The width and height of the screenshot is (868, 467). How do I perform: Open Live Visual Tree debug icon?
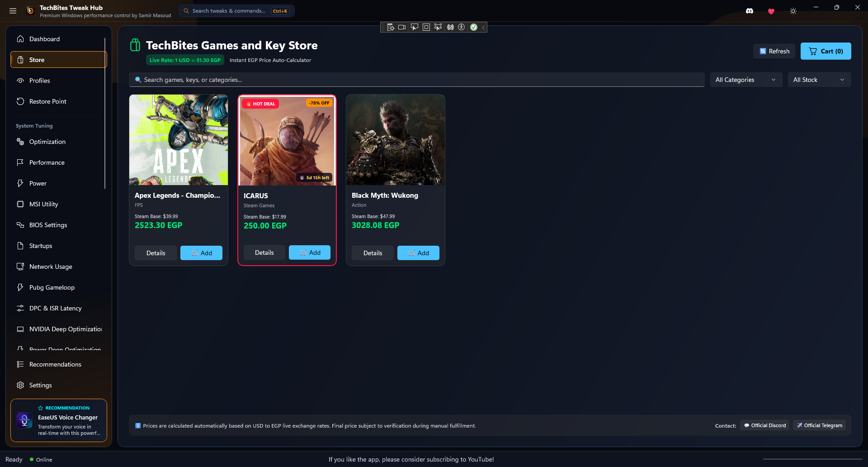[x=391, y=27]
